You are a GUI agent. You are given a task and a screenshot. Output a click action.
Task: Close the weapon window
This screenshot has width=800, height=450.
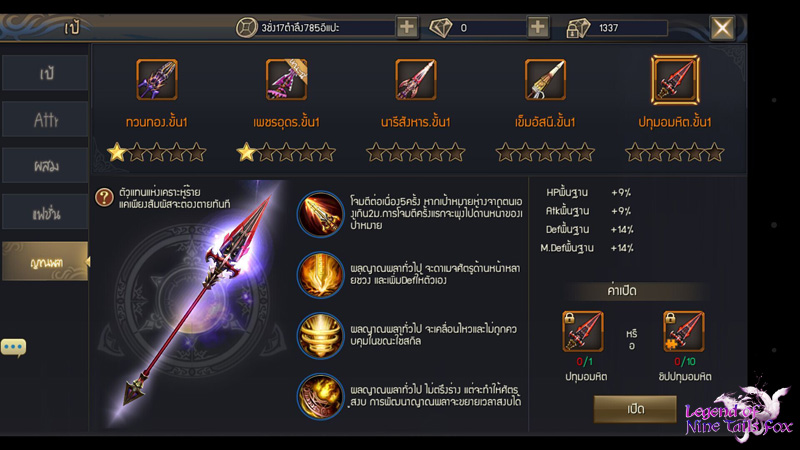(x=722, y=28)
